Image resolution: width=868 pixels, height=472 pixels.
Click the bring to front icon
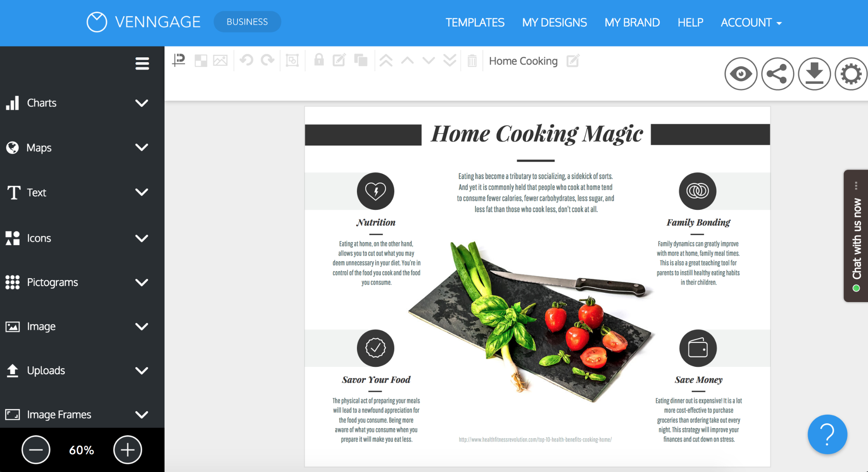(x=385, y=61)
